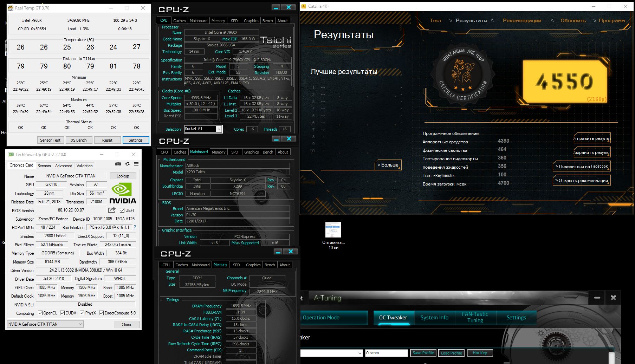Click Поделиться на Facebook button
635x364 pixels.
coord(582,166)
